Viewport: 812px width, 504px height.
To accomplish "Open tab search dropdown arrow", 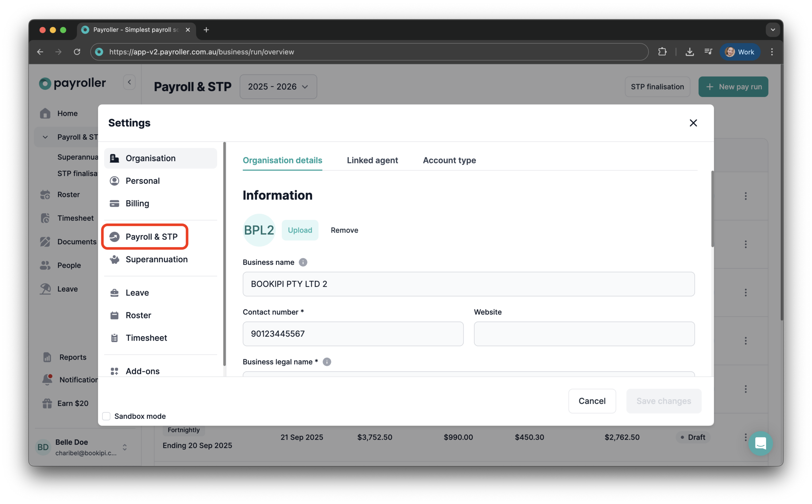I will (773, 30).
